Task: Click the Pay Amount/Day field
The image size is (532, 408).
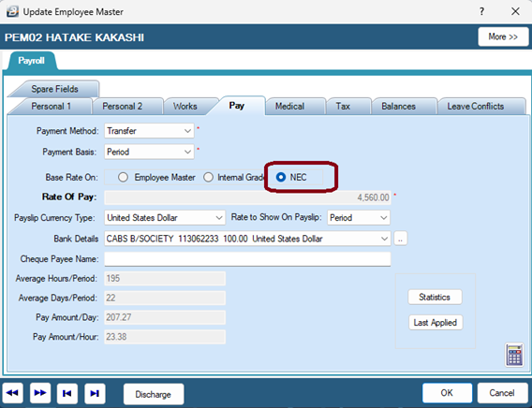Action: (x=165, y=317)
